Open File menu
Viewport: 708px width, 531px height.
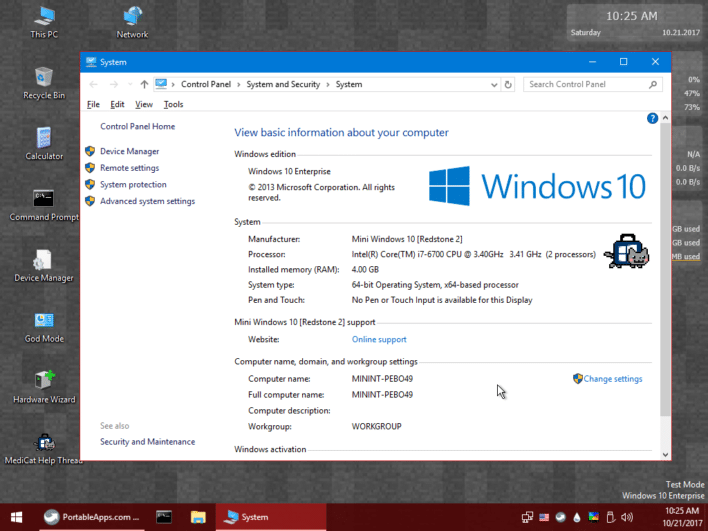pos(93,104)
